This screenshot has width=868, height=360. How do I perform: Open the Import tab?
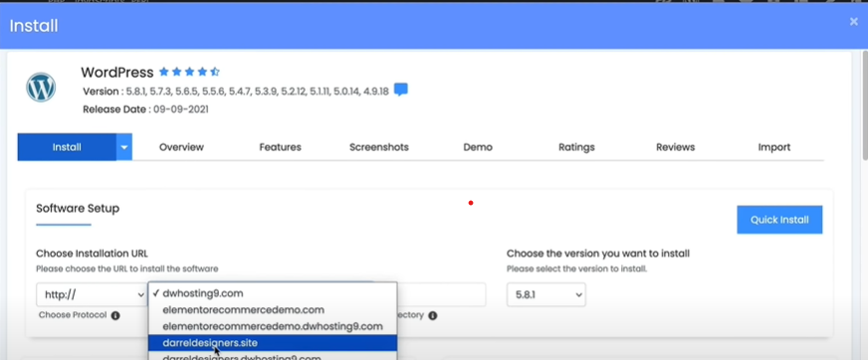774,147
